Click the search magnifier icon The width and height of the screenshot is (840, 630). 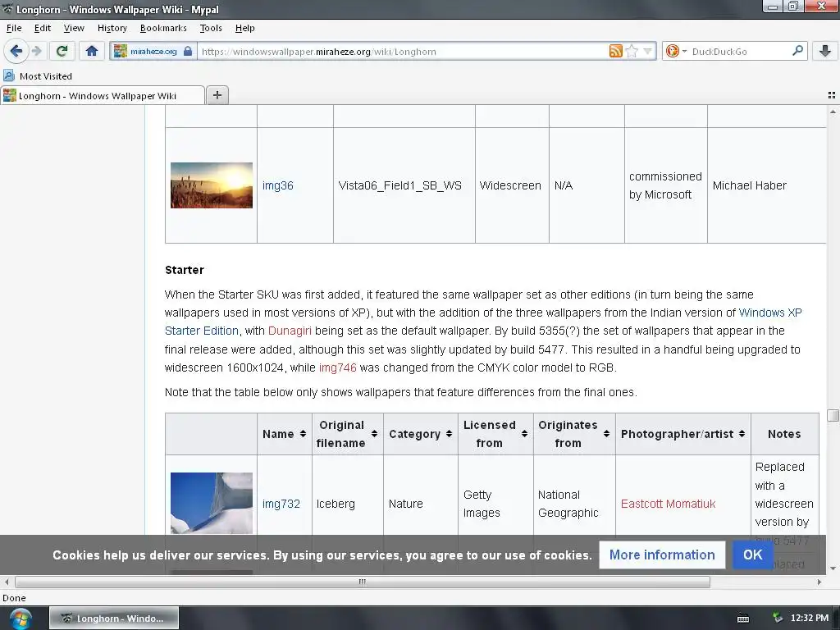tap(797, 51)
